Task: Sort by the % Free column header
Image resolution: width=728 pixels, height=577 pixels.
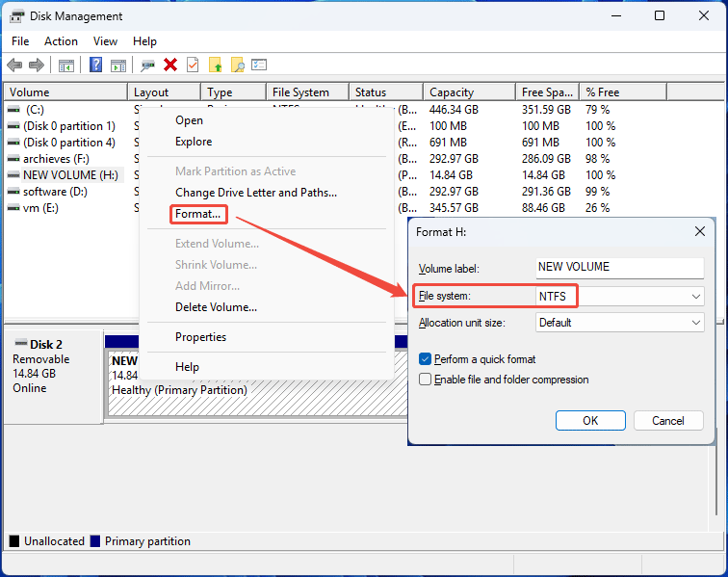Action: [623, 92]
